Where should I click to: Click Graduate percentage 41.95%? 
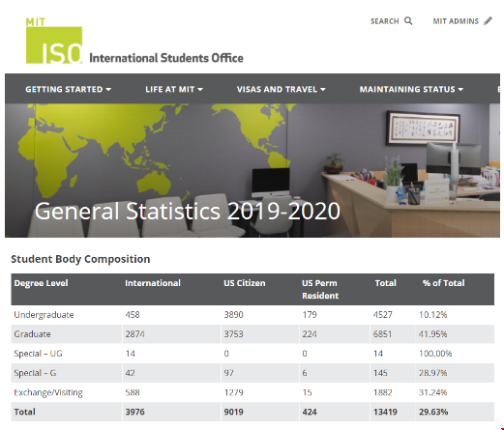point(433,334)
